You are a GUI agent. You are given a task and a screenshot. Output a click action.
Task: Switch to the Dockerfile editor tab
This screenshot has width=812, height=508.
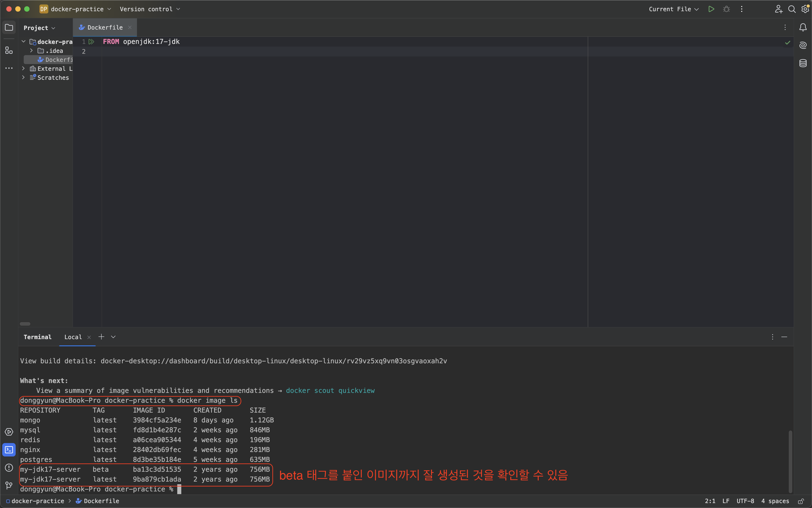[x=104, y=28]
